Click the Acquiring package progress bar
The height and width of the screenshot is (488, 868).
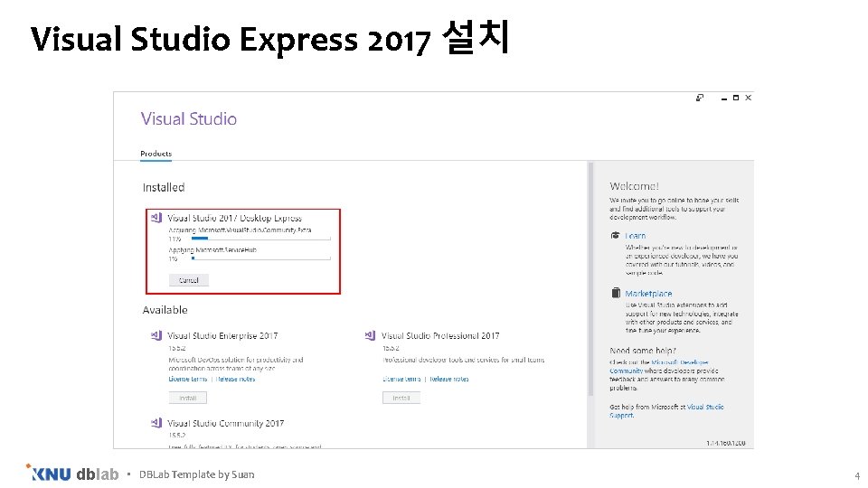260,239
